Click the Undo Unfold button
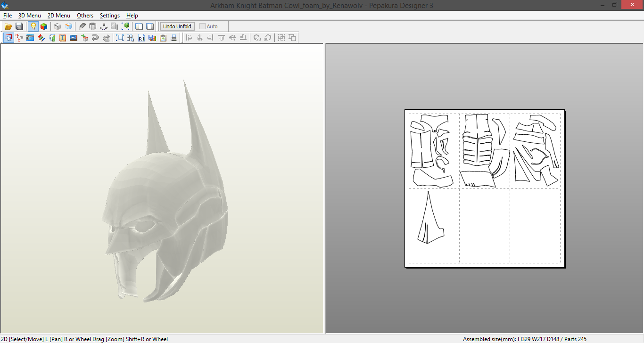Image resolution: width=644 pixels, height=343 pixels. (177, 26)
